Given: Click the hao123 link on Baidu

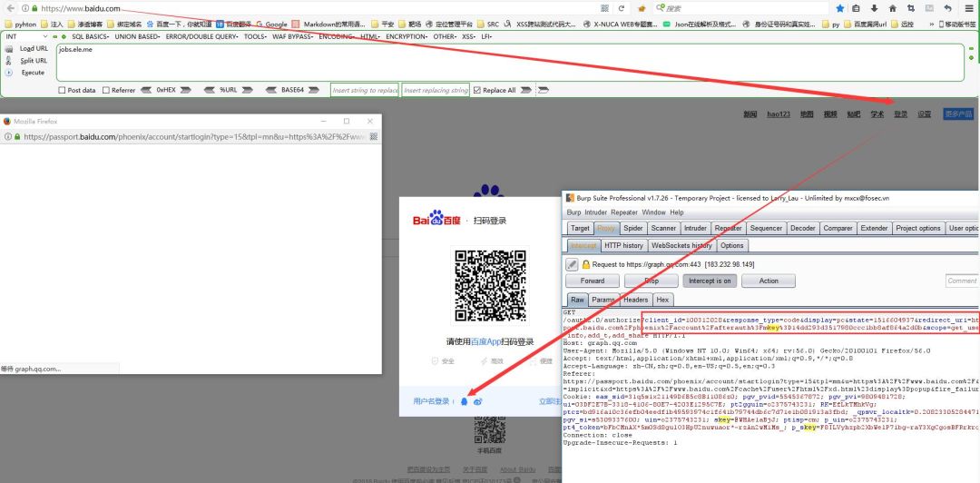Looking at the screenshot, I should 779,113.
